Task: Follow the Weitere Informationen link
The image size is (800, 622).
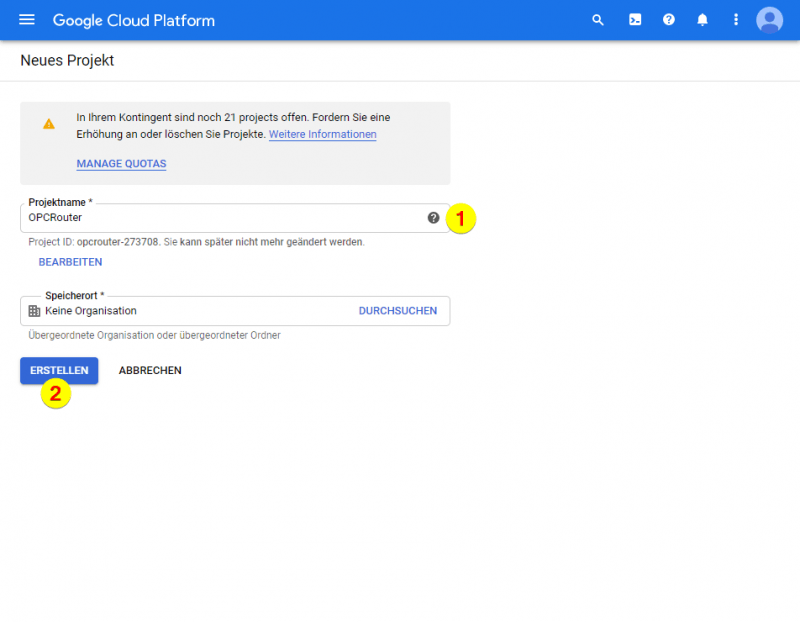Action: coord(322,134)
